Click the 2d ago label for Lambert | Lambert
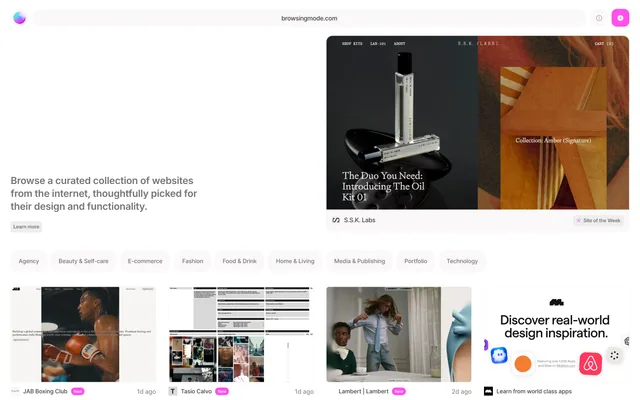This screenshot has width=640, height=400. (x=462, y=391)
